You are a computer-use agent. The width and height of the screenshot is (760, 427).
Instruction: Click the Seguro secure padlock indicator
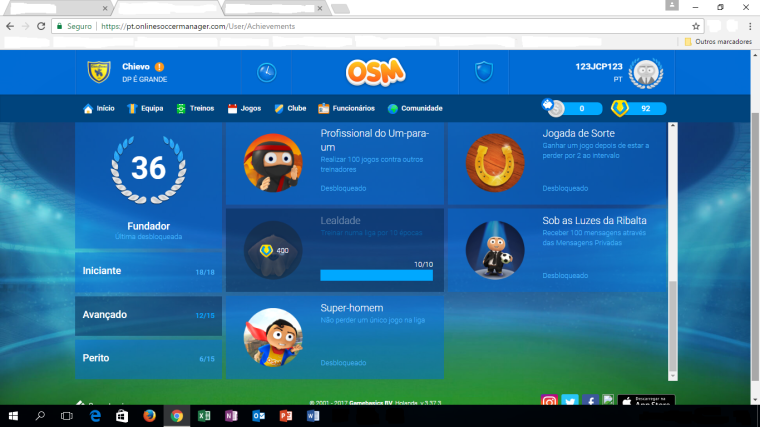point(74,26)
